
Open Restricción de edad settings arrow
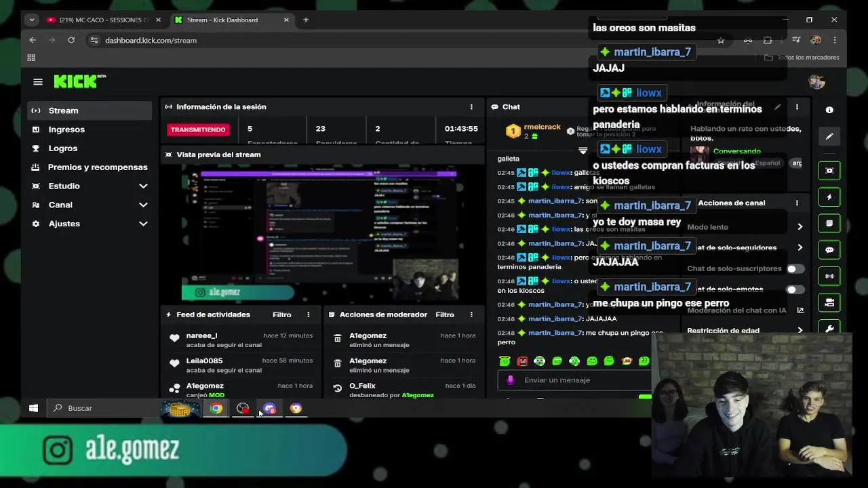(x=800, y=331)
